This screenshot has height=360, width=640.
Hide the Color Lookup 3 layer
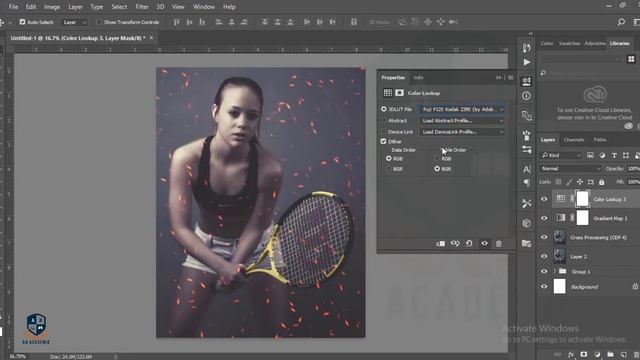coord(544,199)
